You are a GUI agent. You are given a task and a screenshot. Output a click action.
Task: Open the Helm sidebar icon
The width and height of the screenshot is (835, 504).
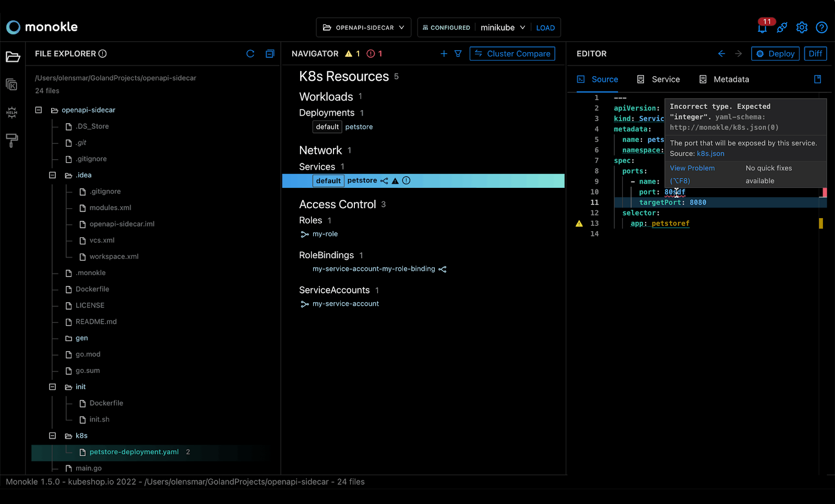[x=11, y=112]
